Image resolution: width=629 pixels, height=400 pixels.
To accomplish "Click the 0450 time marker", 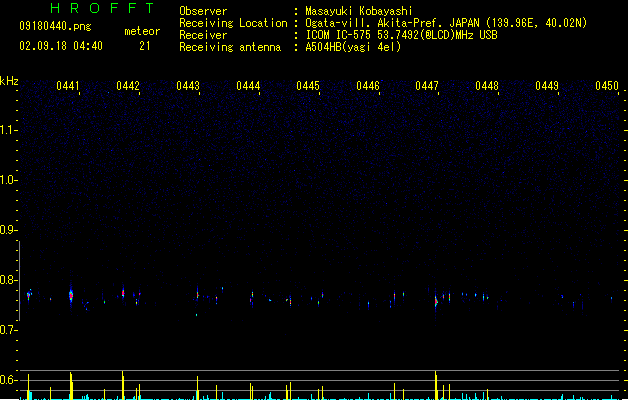I will 607,86.
